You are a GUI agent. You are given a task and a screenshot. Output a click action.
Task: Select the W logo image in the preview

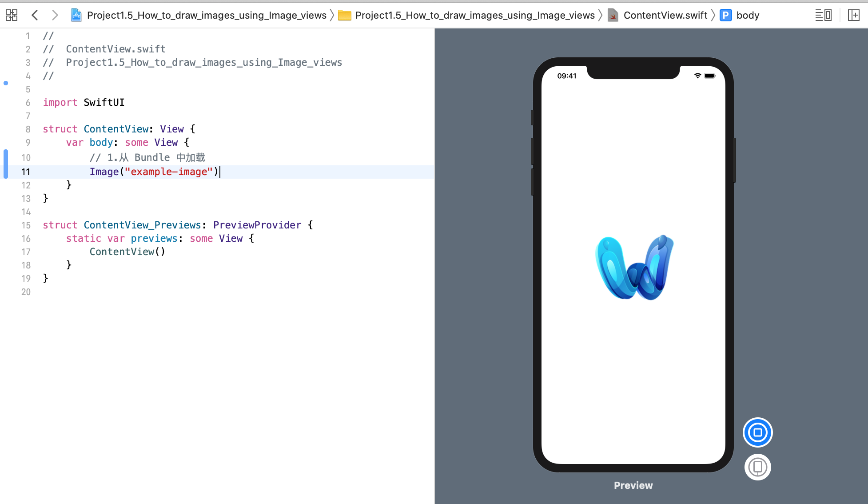634,267
